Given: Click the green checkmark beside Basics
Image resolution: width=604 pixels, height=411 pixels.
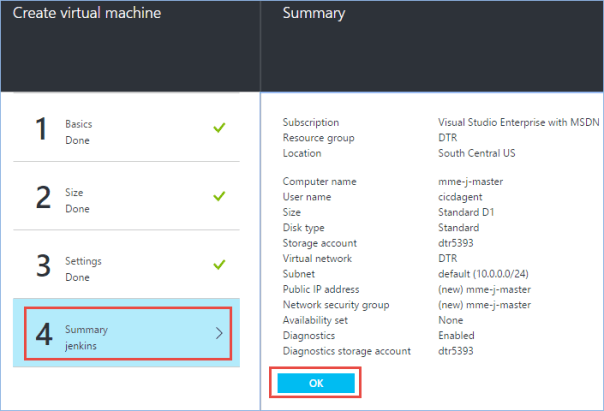Looking at the screenshot, I should click(219, 128).
